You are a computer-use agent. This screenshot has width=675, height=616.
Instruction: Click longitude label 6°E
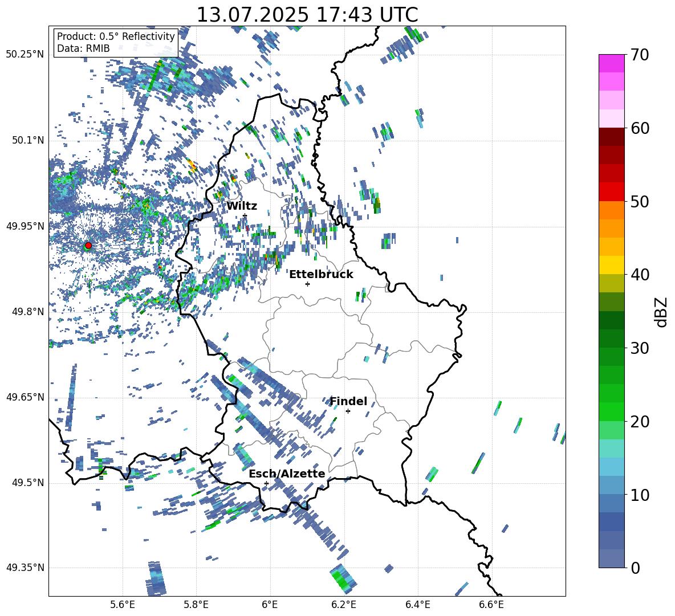pyautogui.click(x=270, y=605)
